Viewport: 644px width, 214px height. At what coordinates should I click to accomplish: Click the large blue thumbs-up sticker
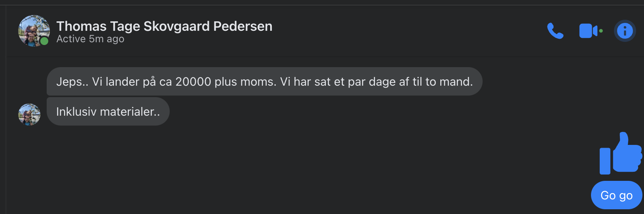coord(621,154)
